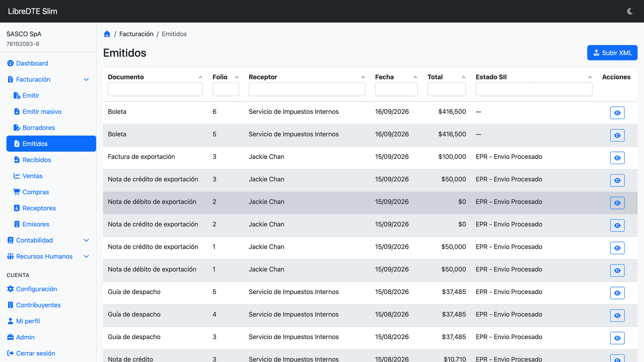View Boleta folio 5 with eye button

pos(617,135)
